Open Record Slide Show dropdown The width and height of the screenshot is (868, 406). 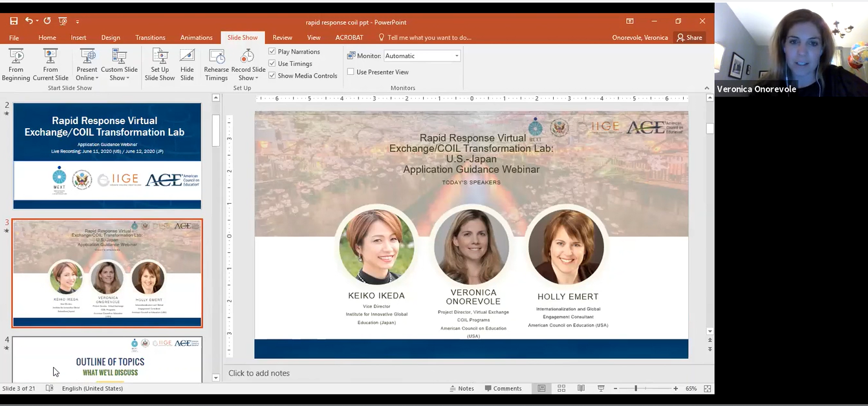248,65
